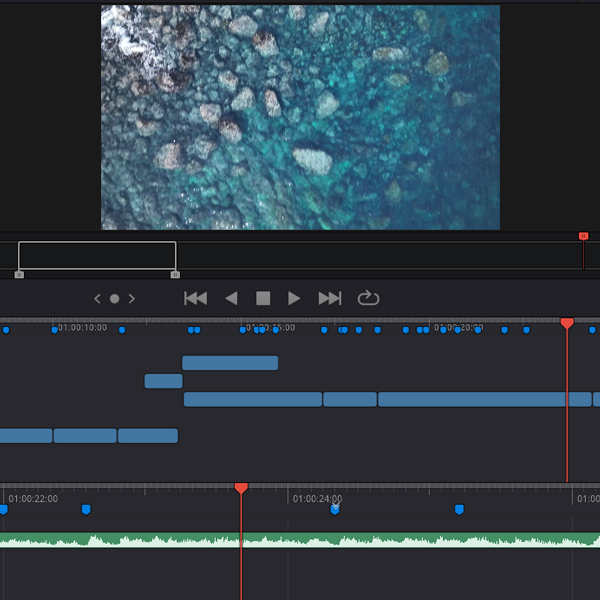The height and width of the screenshot is (600, 600).
Task: Jump to the timeline start
Action: pos(196,298)
